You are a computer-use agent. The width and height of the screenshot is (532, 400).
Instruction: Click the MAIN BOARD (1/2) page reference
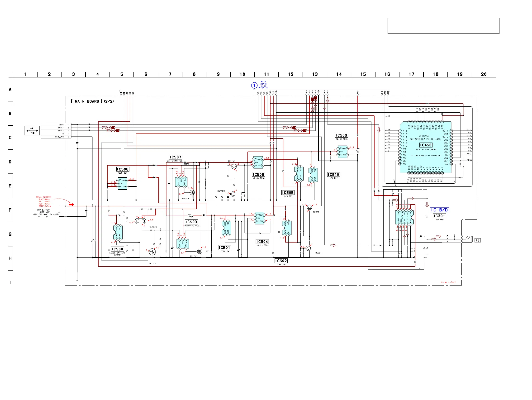(263, 85)
